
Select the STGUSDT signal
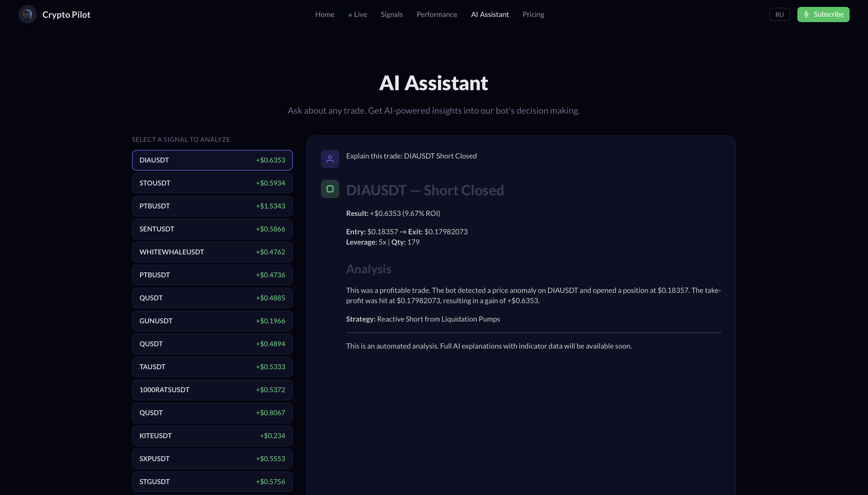(x=212, y=482)
